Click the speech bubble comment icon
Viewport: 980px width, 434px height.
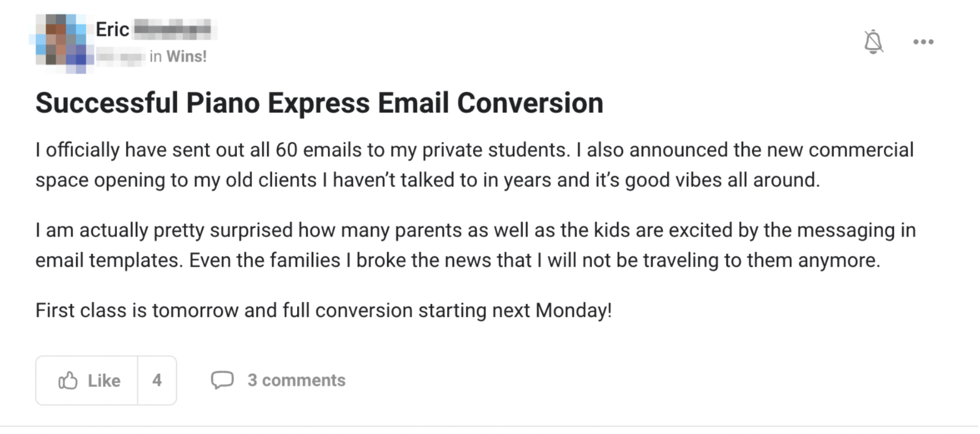point(222,380)
